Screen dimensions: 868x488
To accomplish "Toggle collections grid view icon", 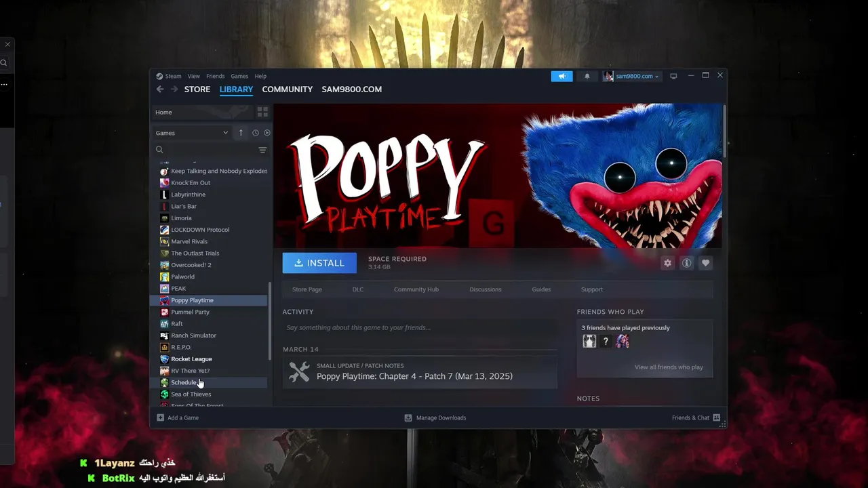I will coord(262,113).
